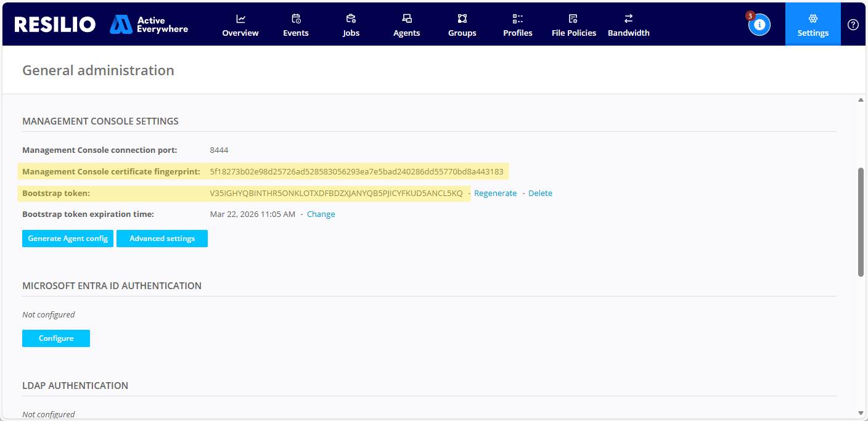Open the File Policies icon
This screenshot has height=421, width=868.
(x=573, y=18)
